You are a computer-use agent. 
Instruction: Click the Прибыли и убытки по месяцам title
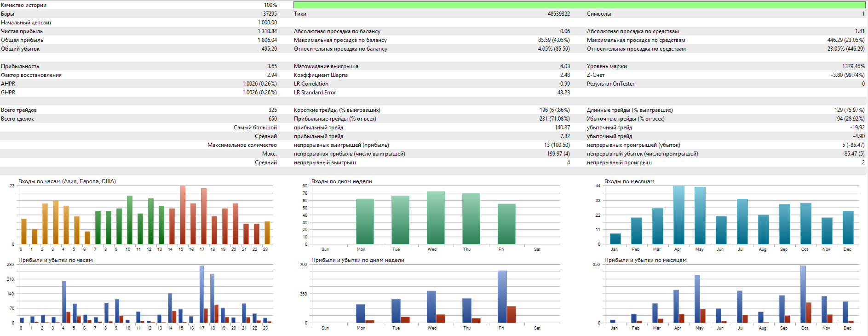[x=645, y=260]
